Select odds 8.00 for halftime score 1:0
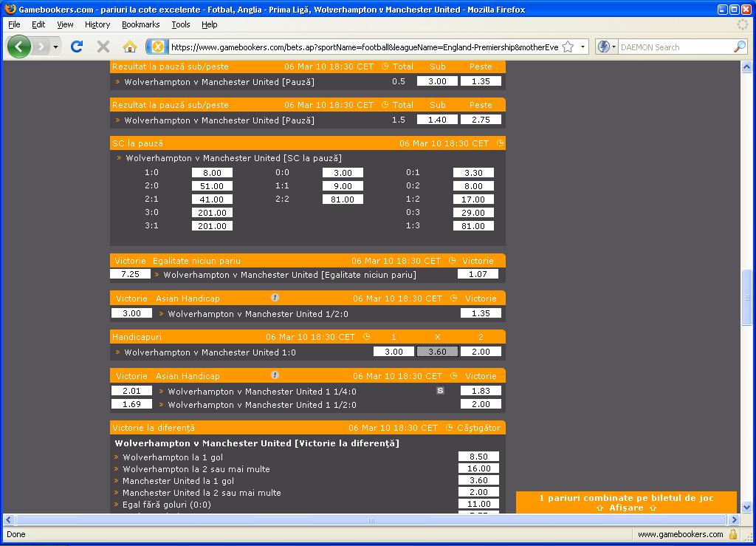The width and height of the screenshot is (756, 546). click(x=212, y=173)
